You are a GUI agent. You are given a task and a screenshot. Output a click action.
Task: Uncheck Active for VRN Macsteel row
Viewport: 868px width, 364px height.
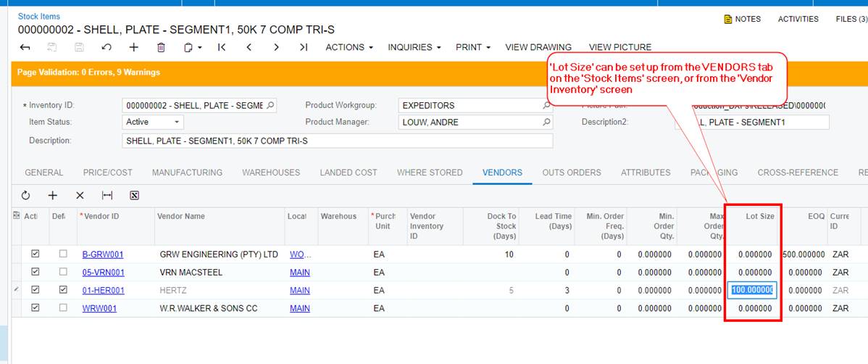click(35, 272)
